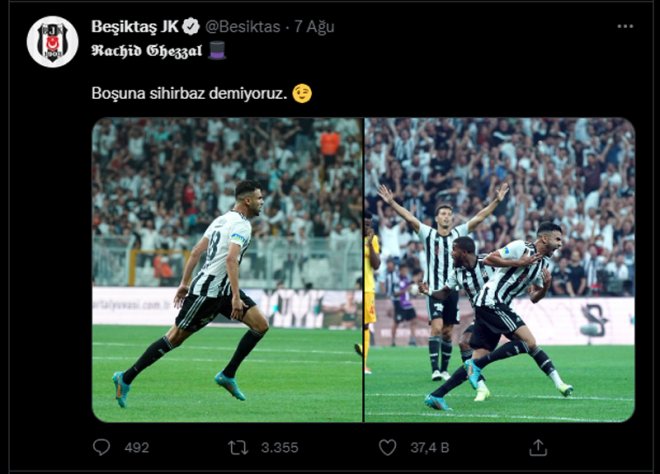Like the tweet with the heart icon

[x=387, y=447]
